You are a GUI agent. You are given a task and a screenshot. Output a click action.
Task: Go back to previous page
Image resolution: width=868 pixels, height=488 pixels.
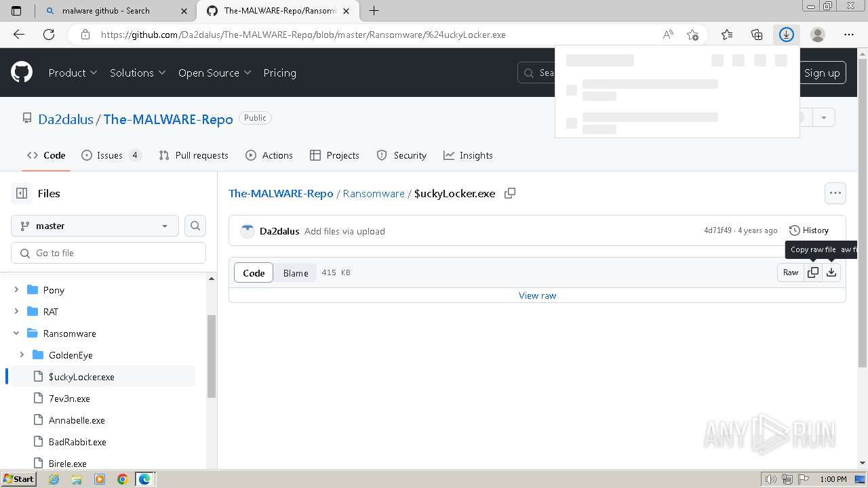(x=19, y=35)
